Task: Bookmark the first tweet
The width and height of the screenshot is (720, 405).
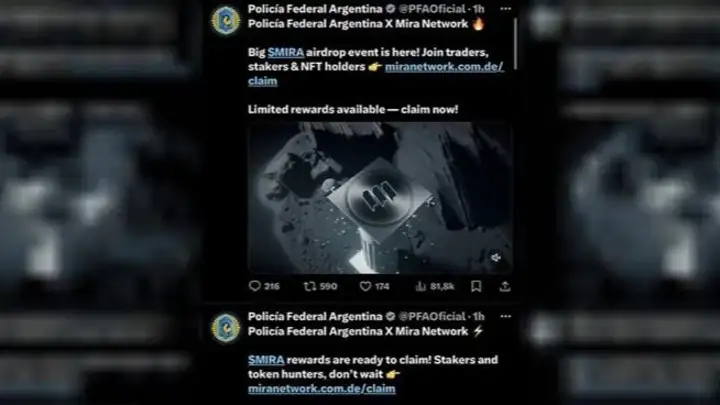Action: (x=476, y=286)
